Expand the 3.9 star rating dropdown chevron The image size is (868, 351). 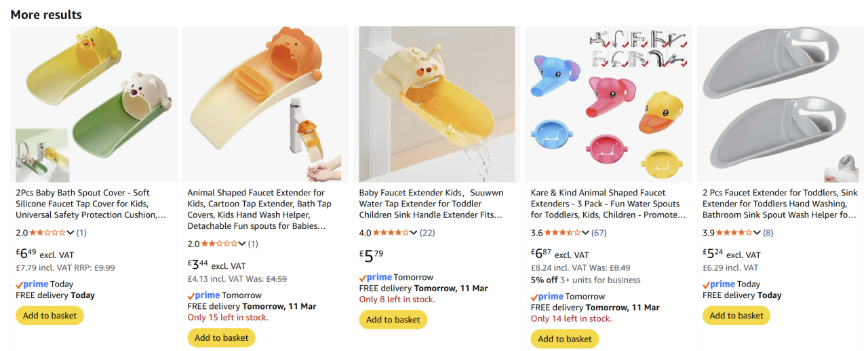click(757, 233)
